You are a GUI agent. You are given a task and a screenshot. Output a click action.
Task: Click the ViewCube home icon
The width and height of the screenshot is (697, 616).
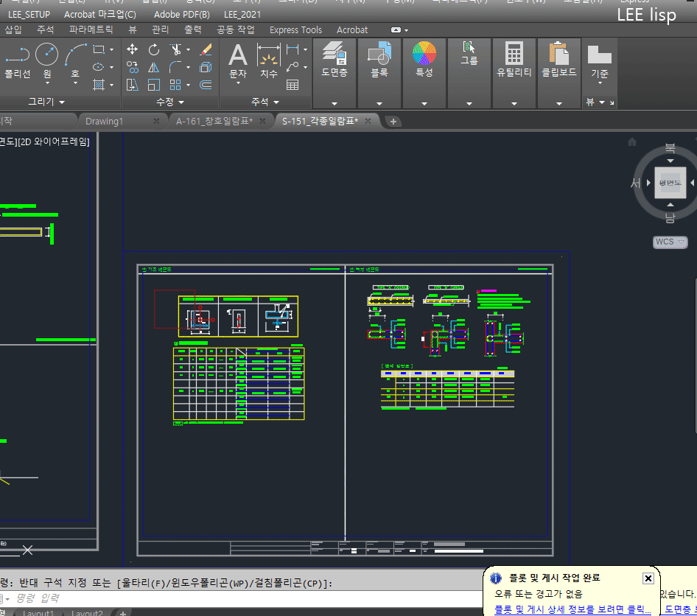tap(631, 141)
